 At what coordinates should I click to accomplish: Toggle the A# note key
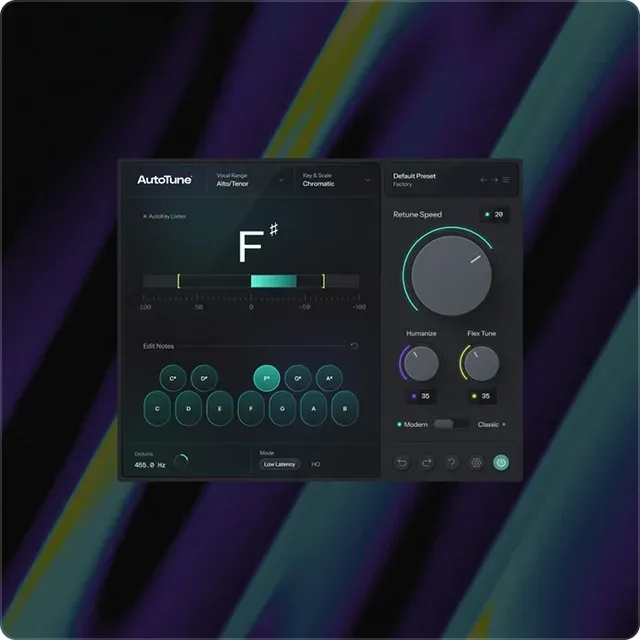(329, 378)
